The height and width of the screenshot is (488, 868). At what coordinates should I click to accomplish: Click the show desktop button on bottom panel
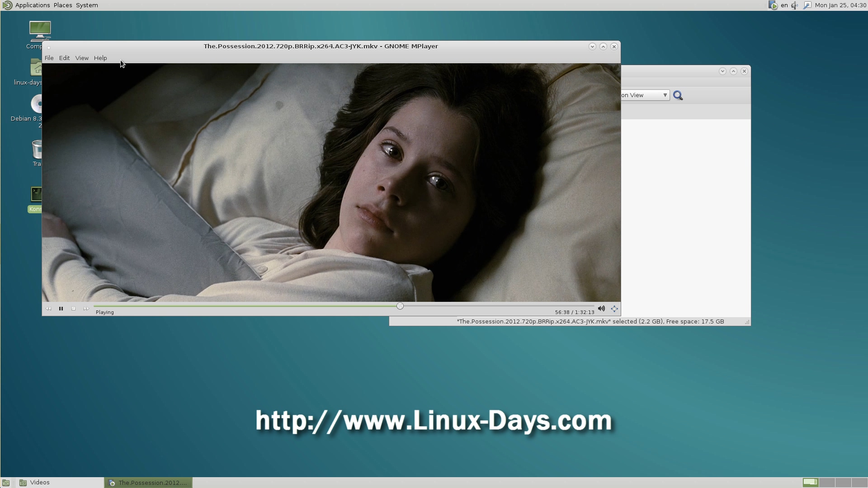(x=6, y=483)
